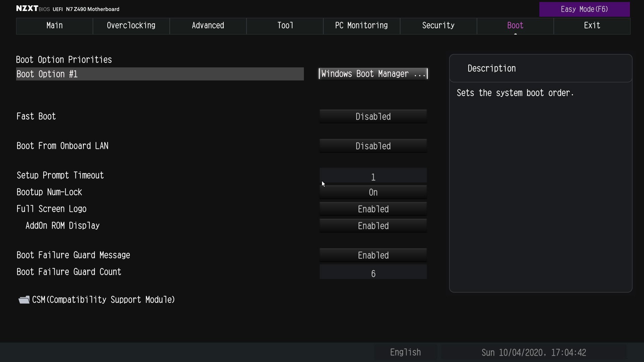Toggle Boot Failure Guard Message value
Viewport: 644px width, 362px height.
point(373,255)
